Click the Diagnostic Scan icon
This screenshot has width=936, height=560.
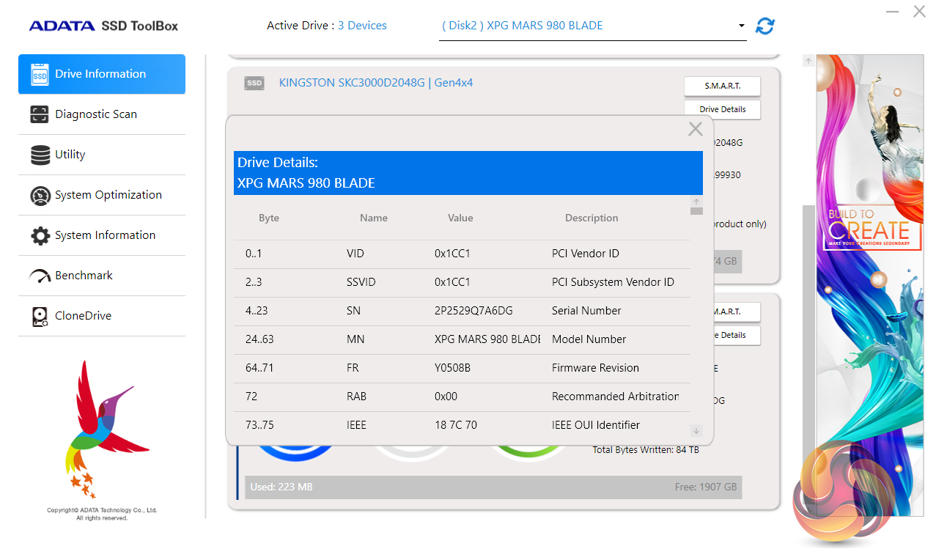coord(40,114)
